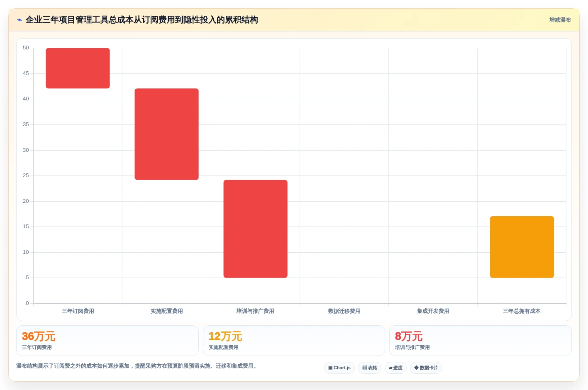Viewport: 588px width, 390px height.
Task: Select the orange 三年总拥有成本 bar
Action: click(x=522, y=247)
